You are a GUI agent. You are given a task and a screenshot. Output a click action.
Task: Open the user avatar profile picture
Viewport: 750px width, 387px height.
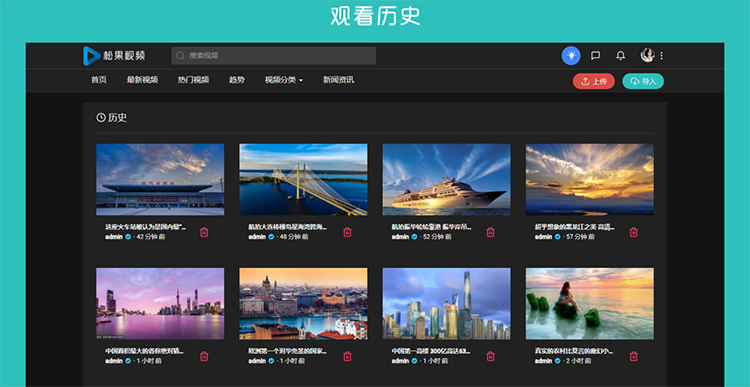(647, 55)
